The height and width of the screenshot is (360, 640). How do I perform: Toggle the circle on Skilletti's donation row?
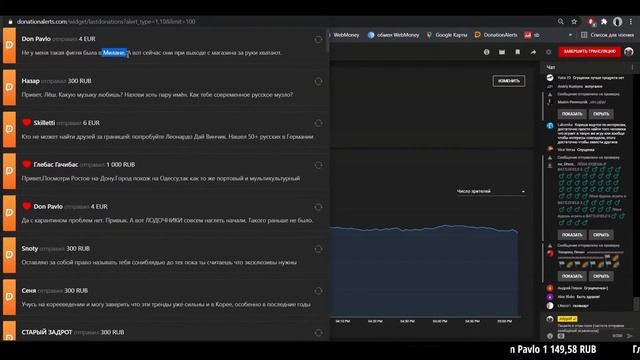click(318, 123)
